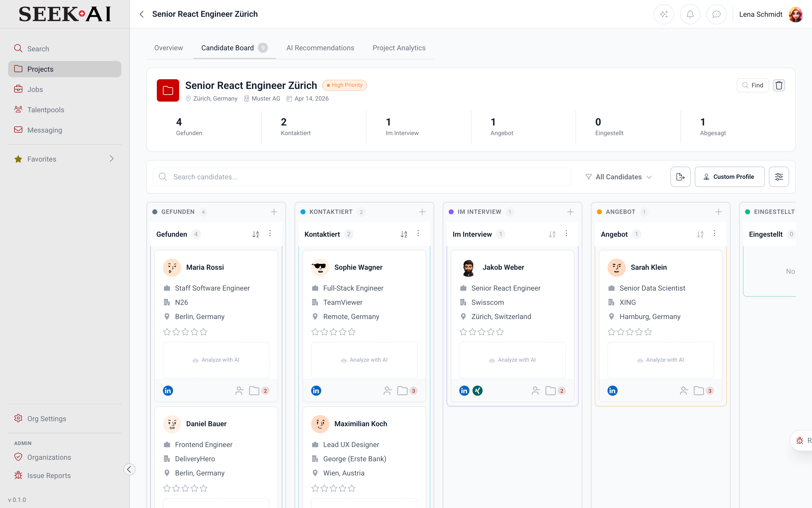
Task: Add a candidate to ANGEBOT column
Action: pos(718,212)
